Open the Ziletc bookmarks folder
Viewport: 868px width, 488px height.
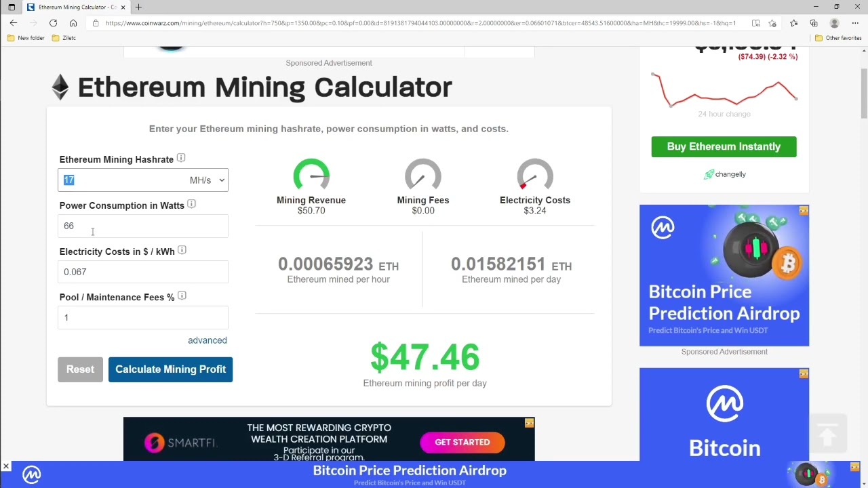pyautogui.click(x=64, y=38)
